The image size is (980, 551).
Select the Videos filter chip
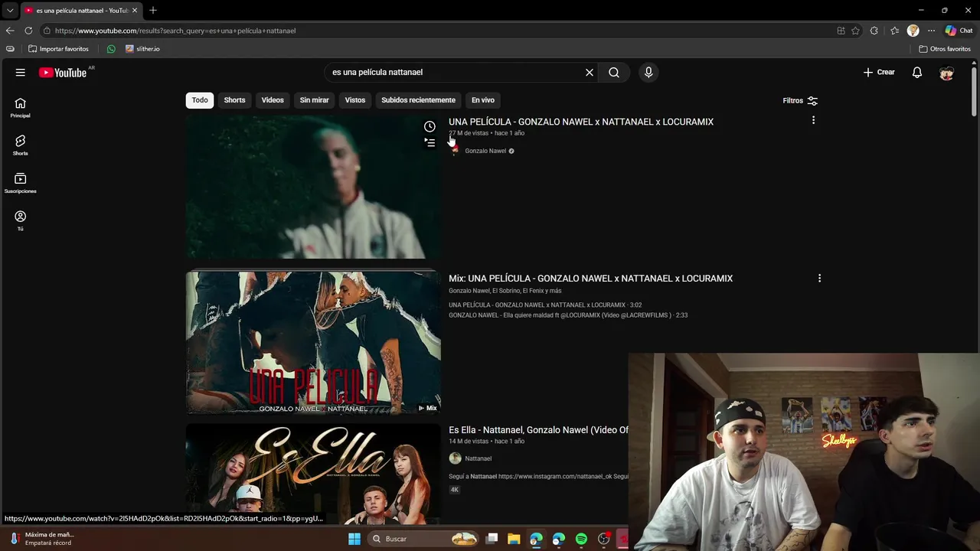[273, 100]
